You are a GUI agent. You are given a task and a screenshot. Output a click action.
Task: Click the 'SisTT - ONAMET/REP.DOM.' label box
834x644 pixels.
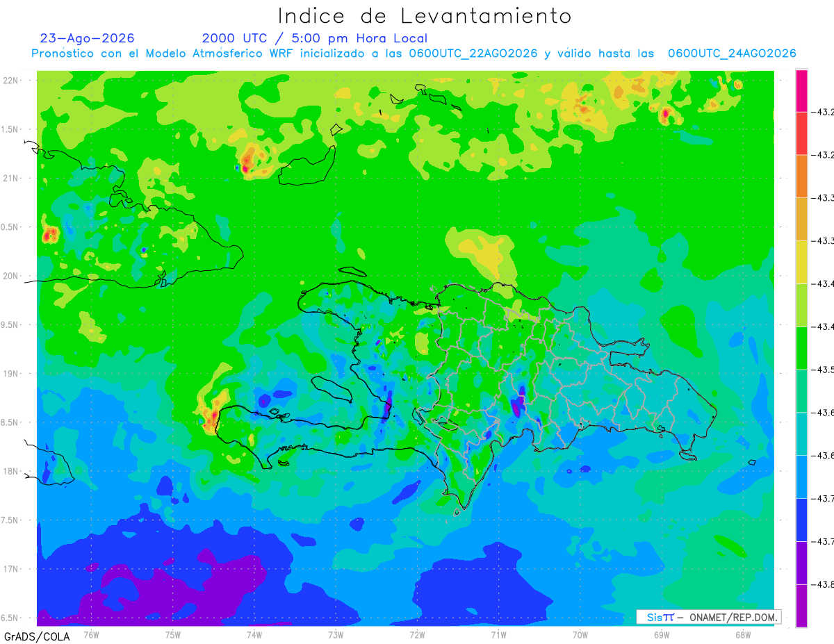point(708,617)
